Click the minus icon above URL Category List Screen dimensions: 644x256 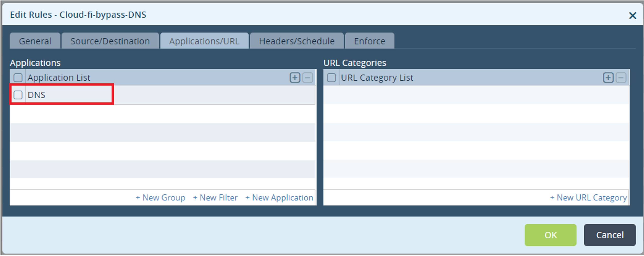click(621, 78)
